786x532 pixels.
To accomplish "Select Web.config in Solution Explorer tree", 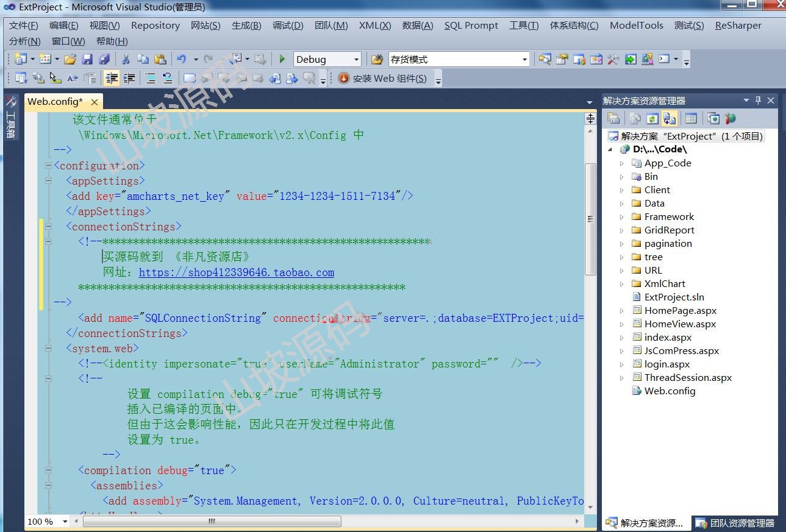I will (670, 391).
